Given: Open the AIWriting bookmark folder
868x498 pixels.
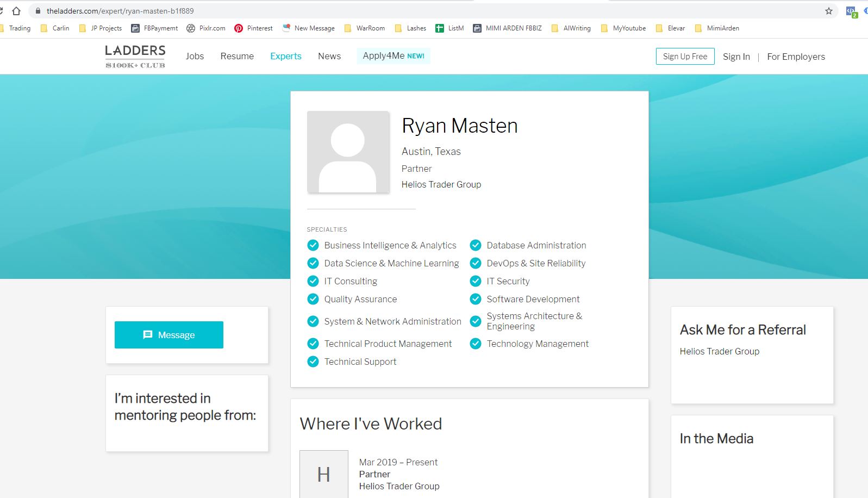Looking at the screenshot, I should (x=571, y=28).
